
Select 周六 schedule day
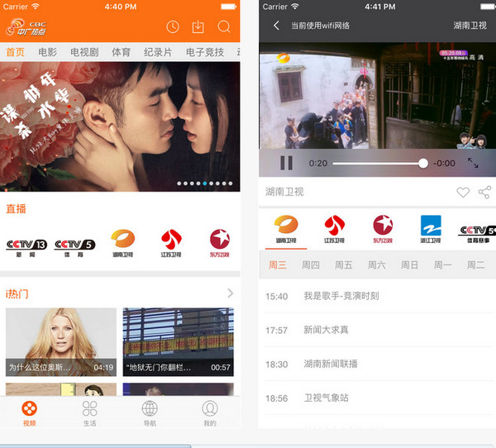click(x=377, y=265)
